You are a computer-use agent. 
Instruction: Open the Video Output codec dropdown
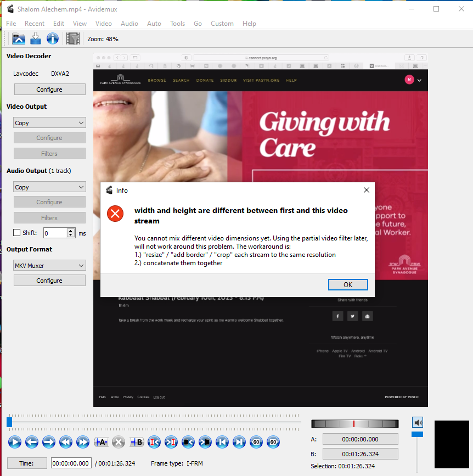click(x=49, y=122)
